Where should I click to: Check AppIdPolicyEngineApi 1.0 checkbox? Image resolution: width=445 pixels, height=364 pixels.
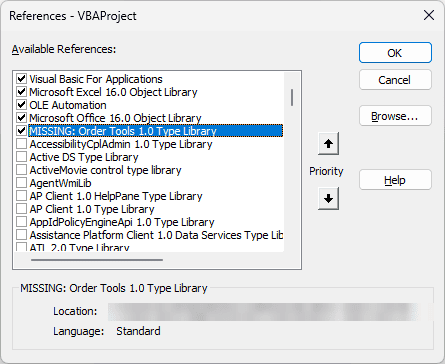22,222
